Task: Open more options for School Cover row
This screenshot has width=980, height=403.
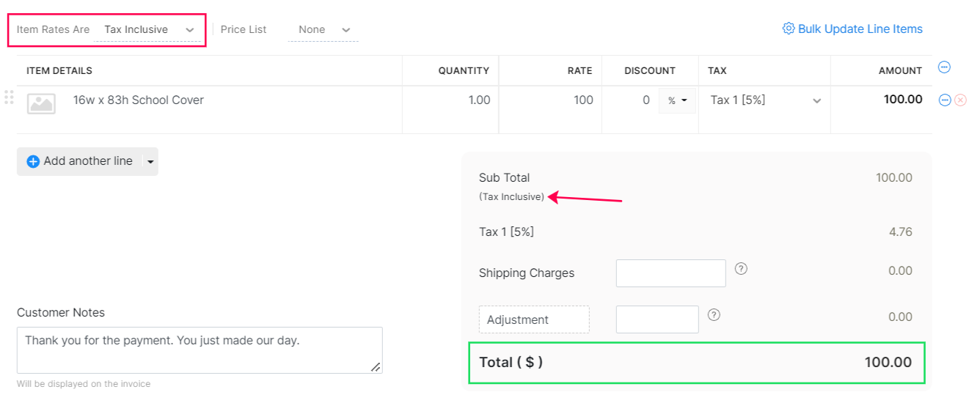Action: point(945,100)
